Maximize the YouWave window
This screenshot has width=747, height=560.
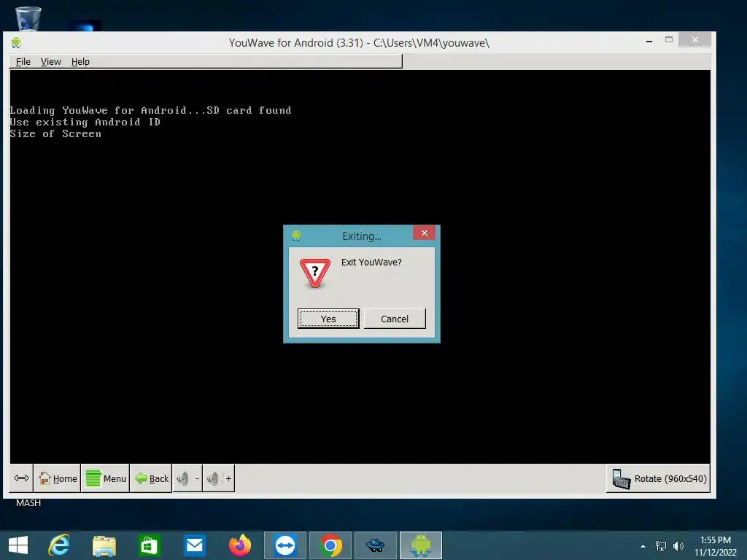point(669,40)
